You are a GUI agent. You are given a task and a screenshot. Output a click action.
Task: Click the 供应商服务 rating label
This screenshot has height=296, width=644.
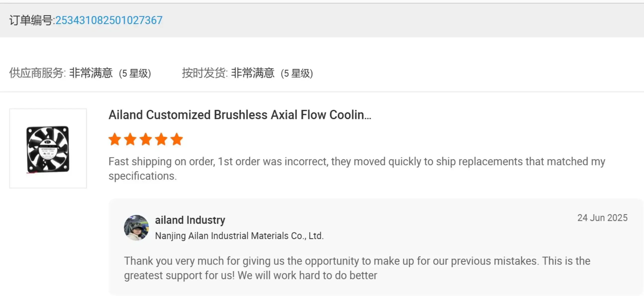tap(37, 73)
